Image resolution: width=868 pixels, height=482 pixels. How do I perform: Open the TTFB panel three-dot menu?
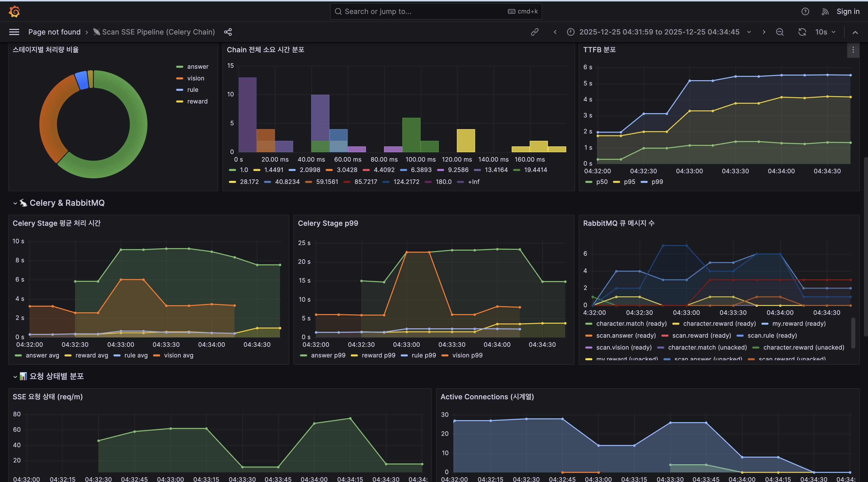(x=853, y=50)
